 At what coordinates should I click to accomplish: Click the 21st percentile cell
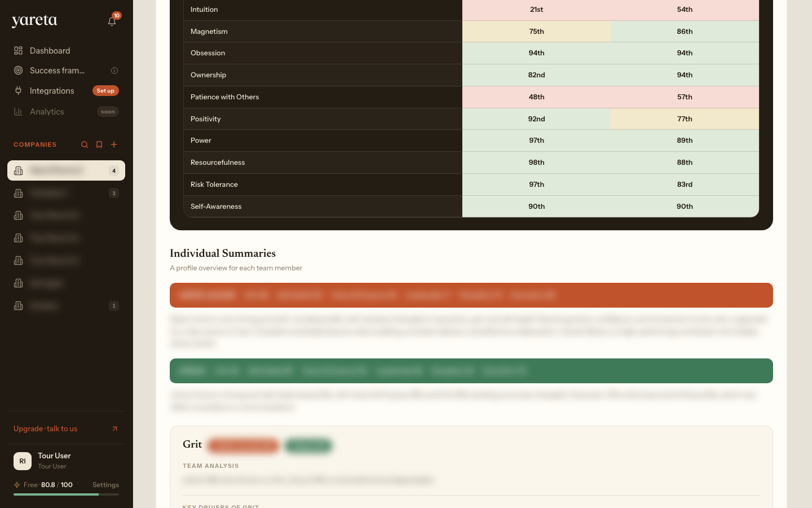(536, 10)
